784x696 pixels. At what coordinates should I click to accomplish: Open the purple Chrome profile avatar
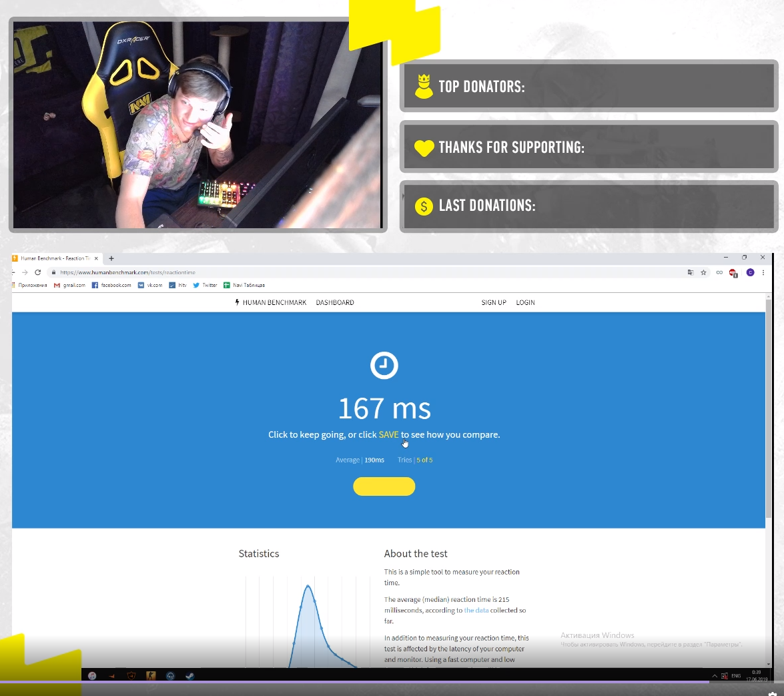(x=750, y=272)
